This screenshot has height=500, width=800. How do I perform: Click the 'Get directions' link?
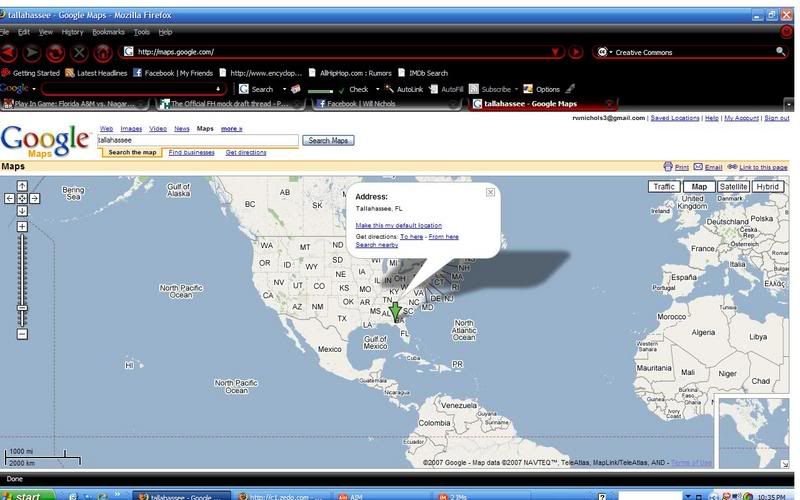pos(246,153)
